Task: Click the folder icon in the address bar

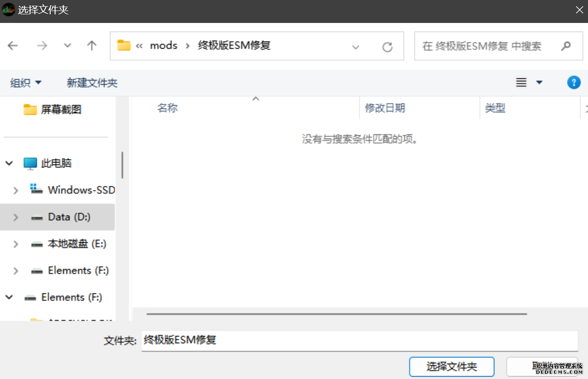Action: click(124, 45)
